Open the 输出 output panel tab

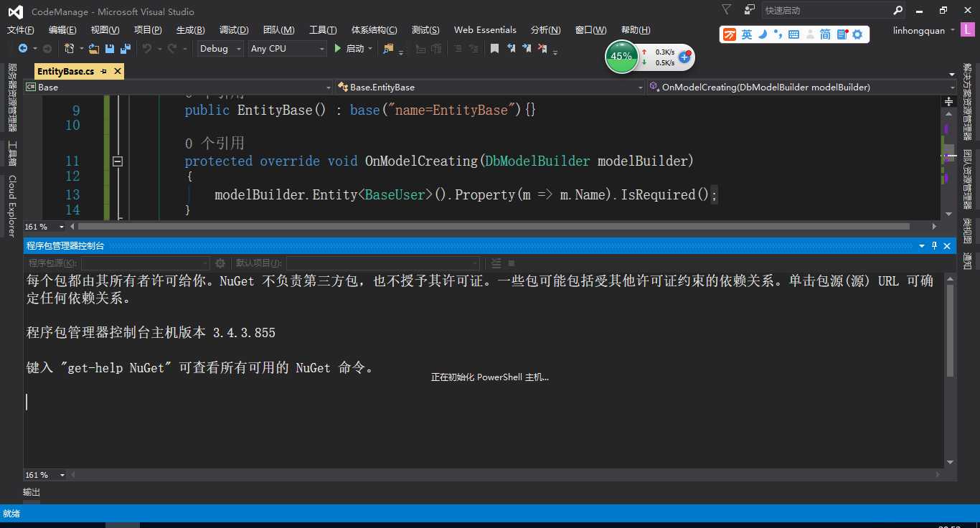point(32,492)
